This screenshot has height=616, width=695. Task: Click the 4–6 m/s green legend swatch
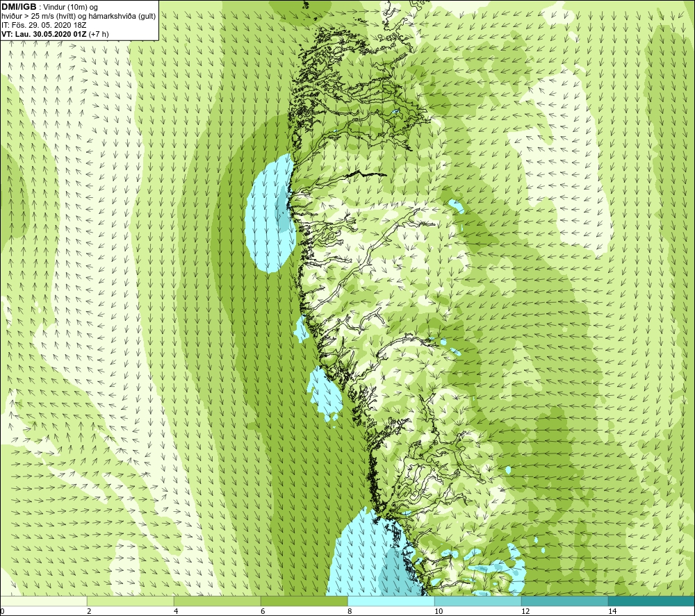click(217, 601)
